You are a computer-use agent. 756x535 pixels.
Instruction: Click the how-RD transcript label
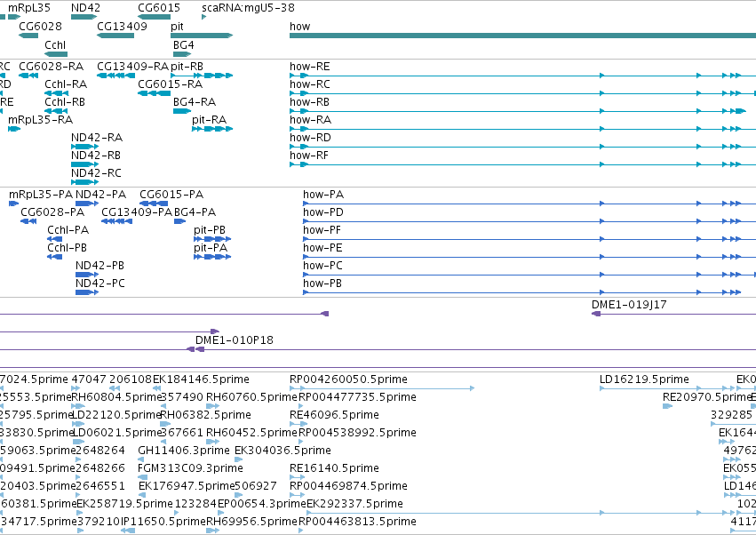point(311,138)
